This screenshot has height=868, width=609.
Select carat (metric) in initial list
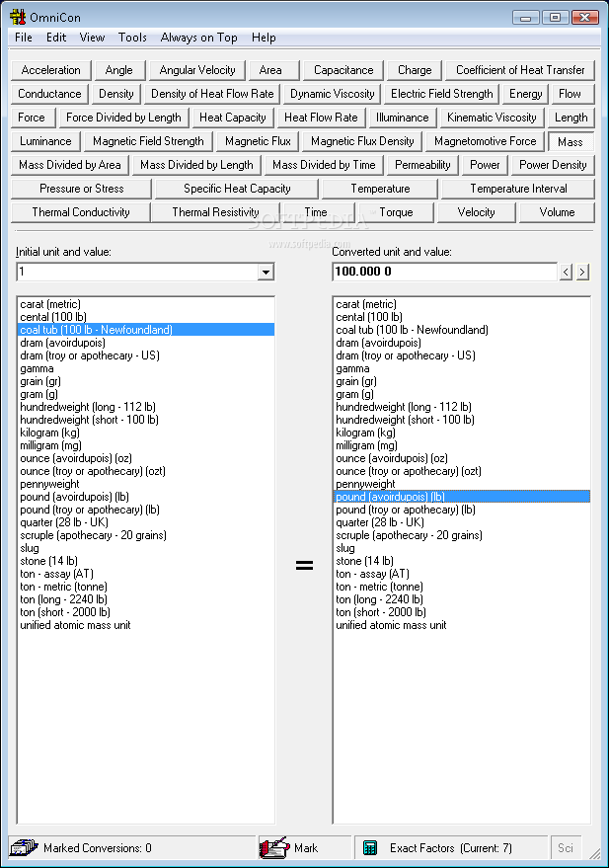click(x=146, y=304)
